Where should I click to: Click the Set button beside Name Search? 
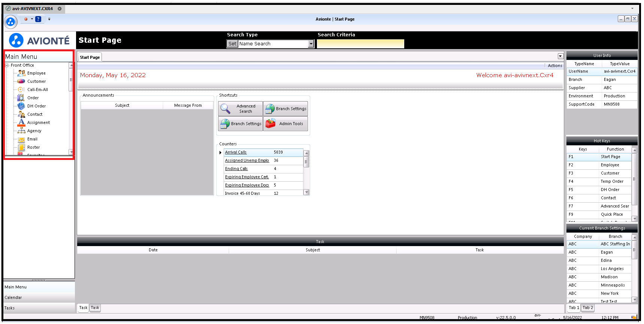click(x=232, y=44)
